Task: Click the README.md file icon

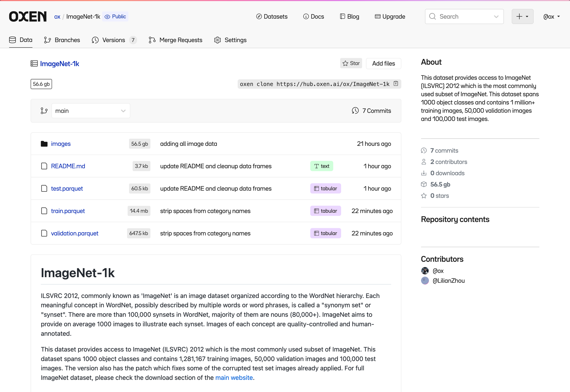Action: click(44, 166)
